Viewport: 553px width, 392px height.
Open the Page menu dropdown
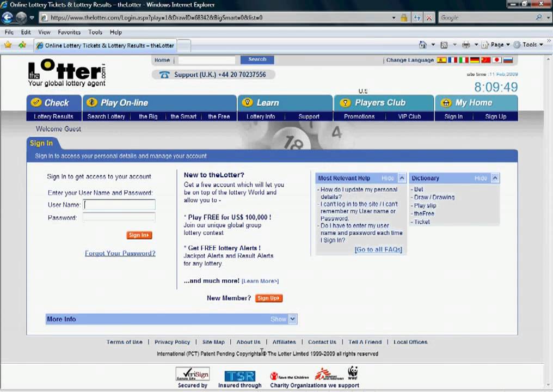click(x=496, y=45)
